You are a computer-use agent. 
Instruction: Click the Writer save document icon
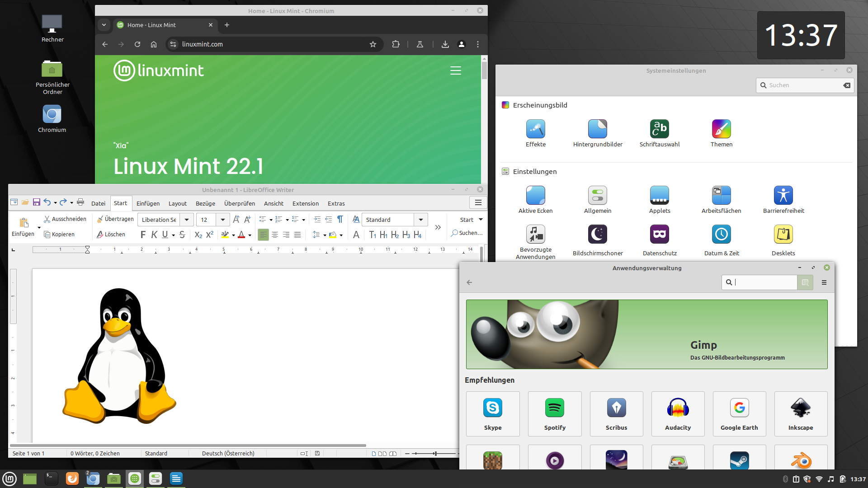tap(37, 202)
